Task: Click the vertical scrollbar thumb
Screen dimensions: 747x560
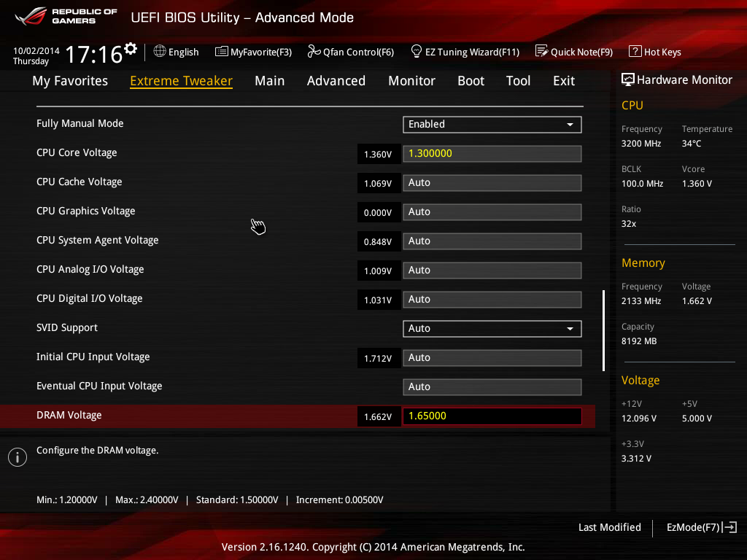Action: pyautogui.click(x=603, y=330)
